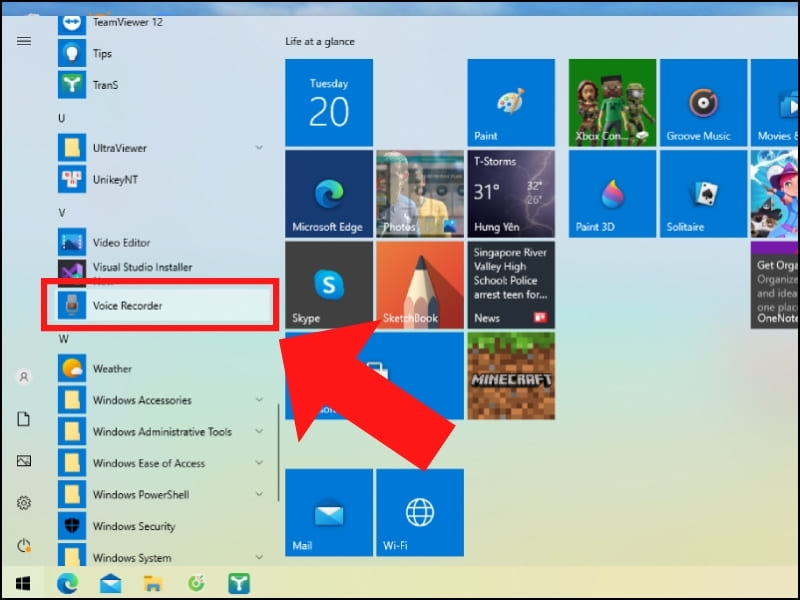
Task: Click the letter V section header
Action: click(62, 213)
